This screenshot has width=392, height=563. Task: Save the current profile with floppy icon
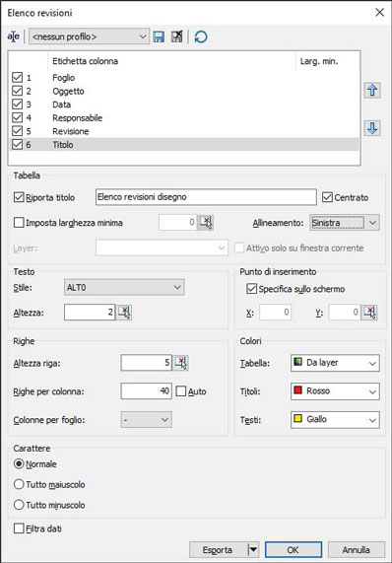pos(159,36)
